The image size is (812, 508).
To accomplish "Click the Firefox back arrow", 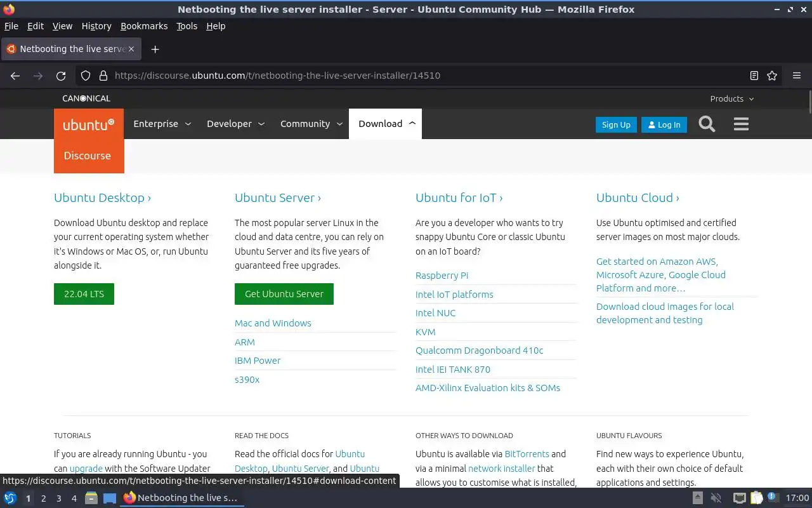I will point(15,76).
